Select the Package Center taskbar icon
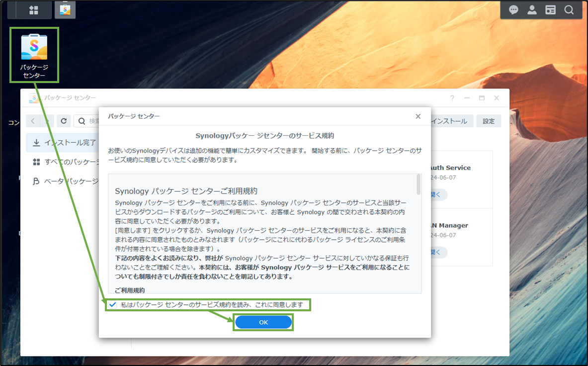588x366 pixels. pyautogui.click(x=65, y=10)
